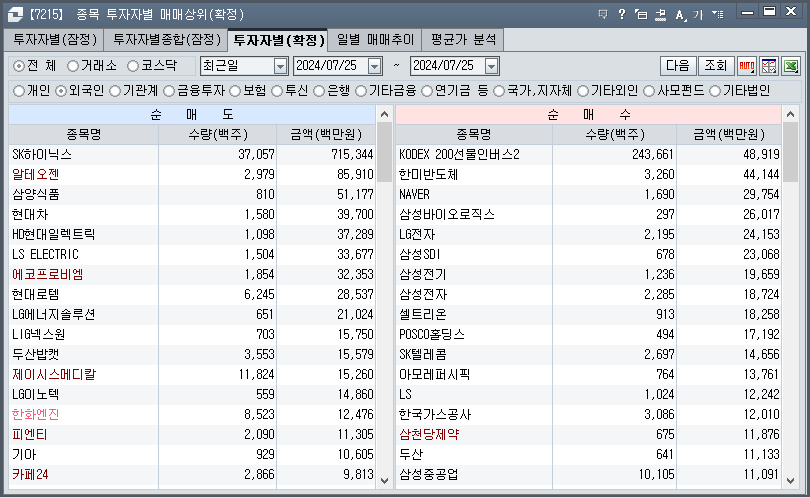Select the 기타법인 radio button
This screenshot has width=810, height=498.
[715, 91]
